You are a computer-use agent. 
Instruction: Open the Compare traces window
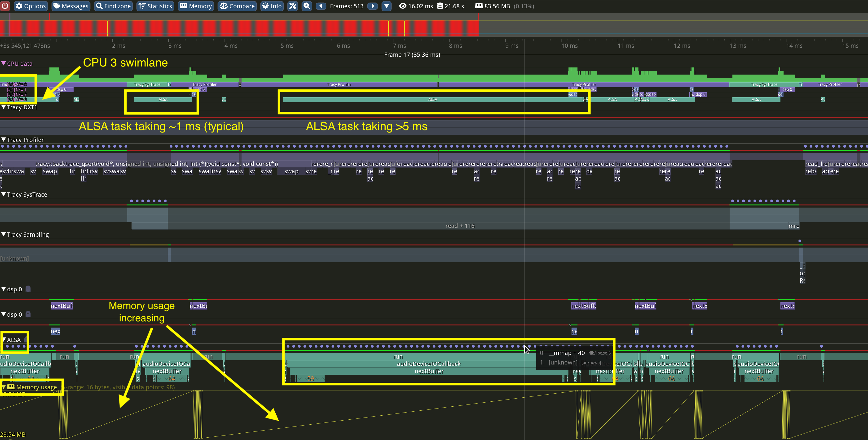point(237,6)
